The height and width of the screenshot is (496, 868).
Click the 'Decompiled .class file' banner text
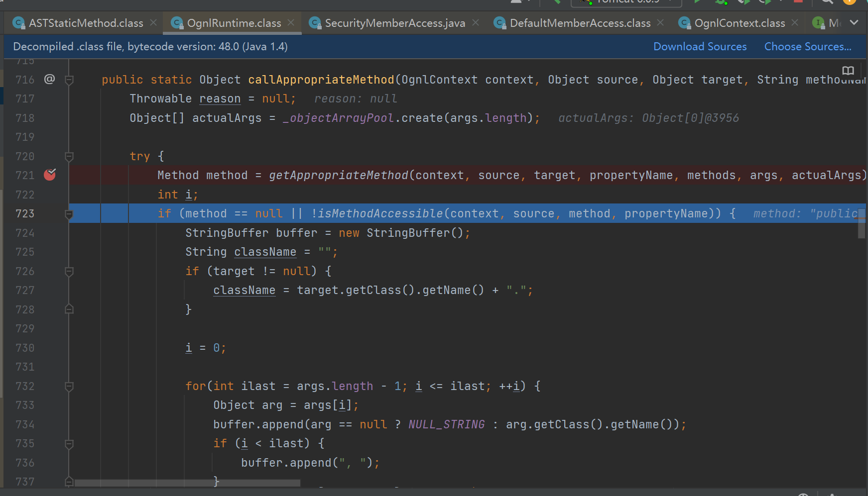(150, 47)
